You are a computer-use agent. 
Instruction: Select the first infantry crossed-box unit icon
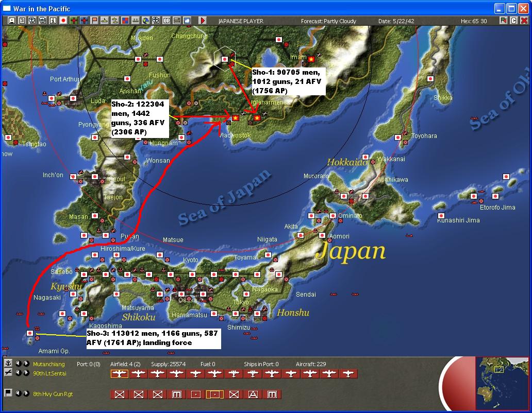pos(120,394)
